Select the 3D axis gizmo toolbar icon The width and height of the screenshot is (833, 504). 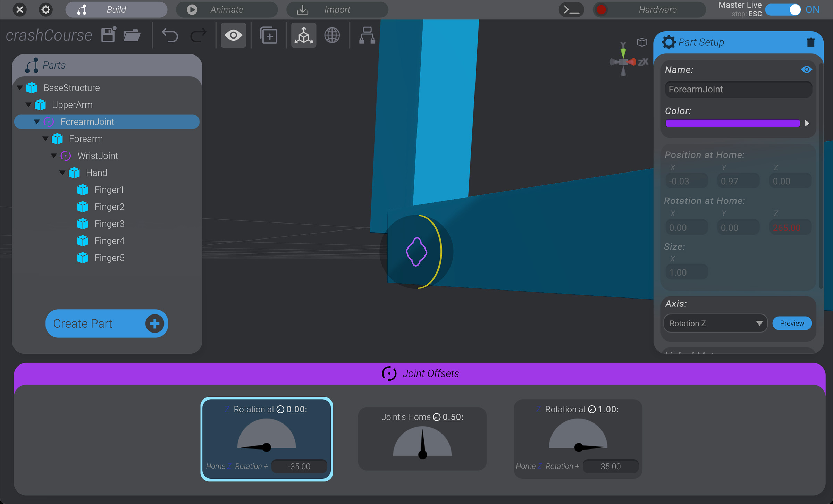coord(303,35)
